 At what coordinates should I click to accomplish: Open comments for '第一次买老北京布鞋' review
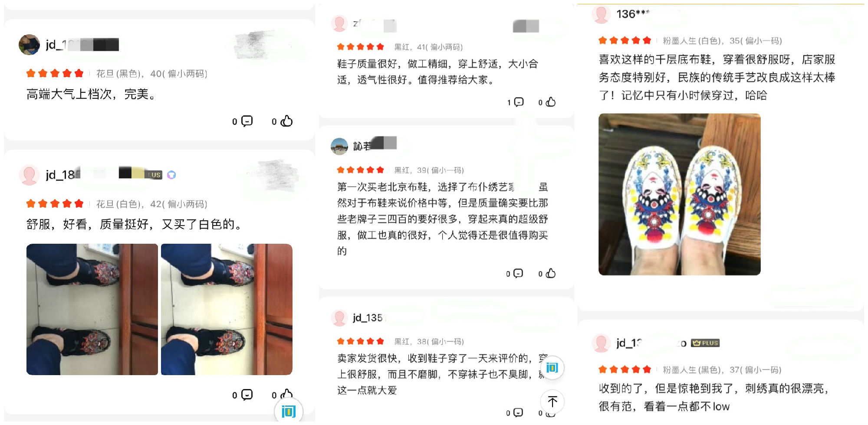[x=518, y=273]
